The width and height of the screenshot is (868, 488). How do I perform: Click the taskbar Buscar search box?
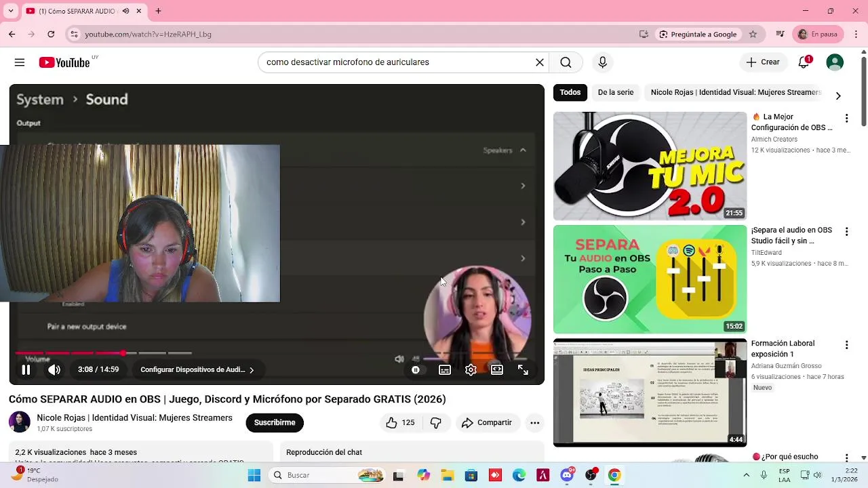[x=327, y=475]
